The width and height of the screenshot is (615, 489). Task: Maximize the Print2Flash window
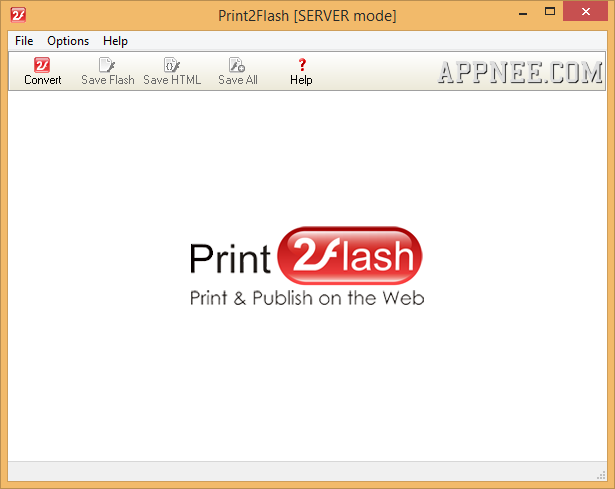pyautogui.click(x=550, y=11)
